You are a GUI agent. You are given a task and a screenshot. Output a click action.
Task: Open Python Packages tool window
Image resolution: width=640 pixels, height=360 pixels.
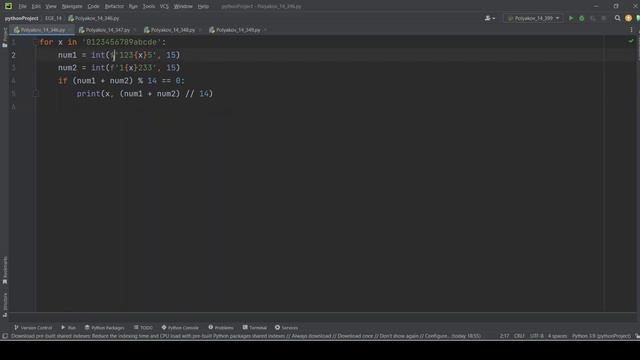click(x=104, y=327)
